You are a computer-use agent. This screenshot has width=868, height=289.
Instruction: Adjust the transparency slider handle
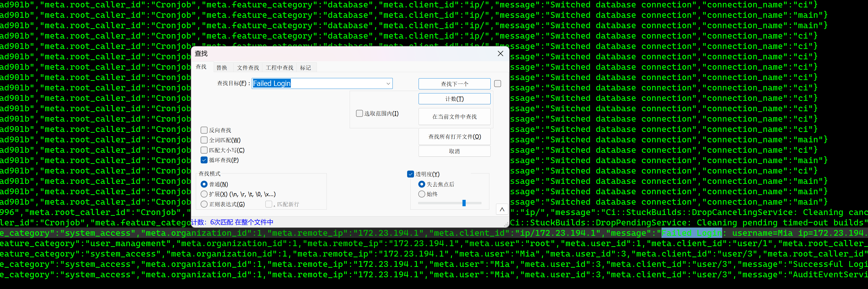pyautogui.click(x=464, y=203)
